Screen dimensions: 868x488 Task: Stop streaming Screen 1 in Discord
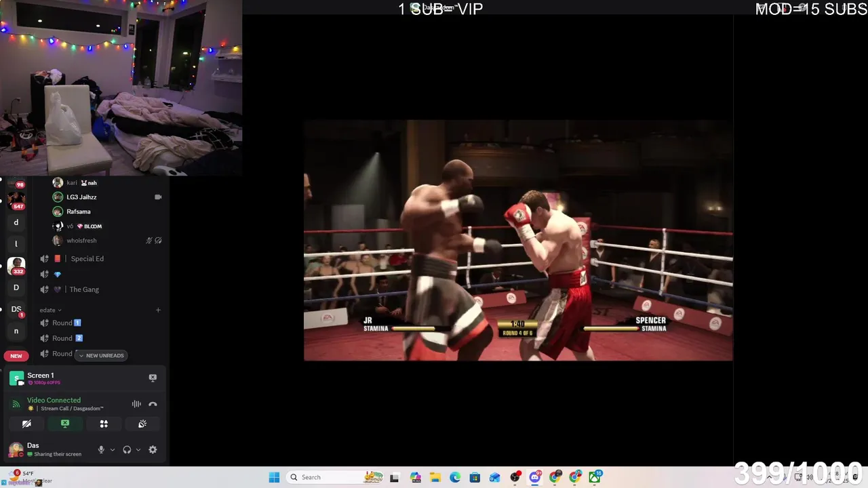coord(153,378)
